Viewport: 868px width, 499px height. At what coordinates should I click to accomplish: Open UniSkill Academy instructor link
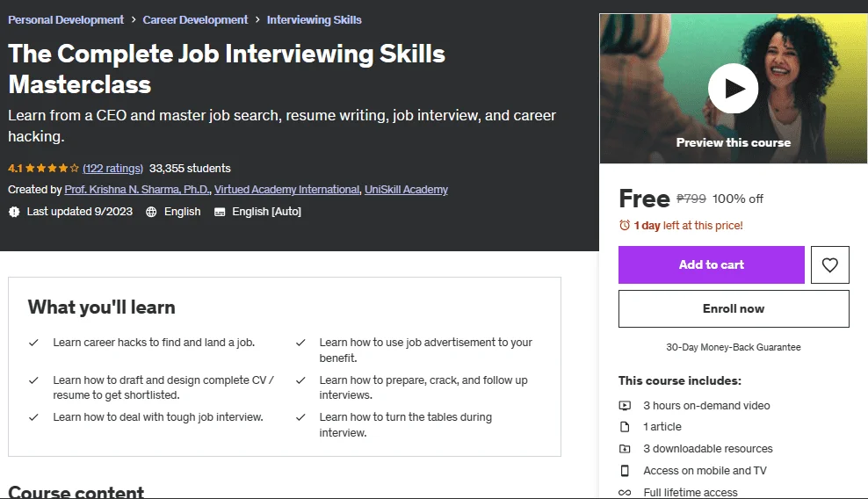click(406, 190)
